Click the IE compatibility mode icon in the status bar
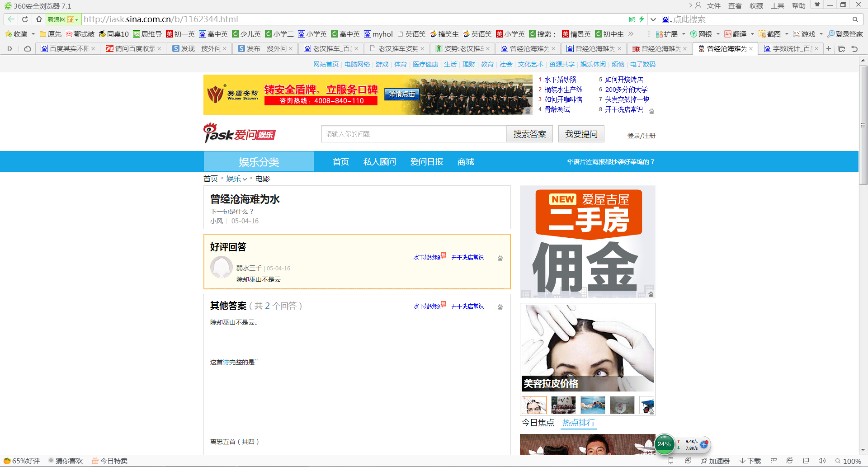The height and width of the screenshot is (467, 868). click(789, 461)
